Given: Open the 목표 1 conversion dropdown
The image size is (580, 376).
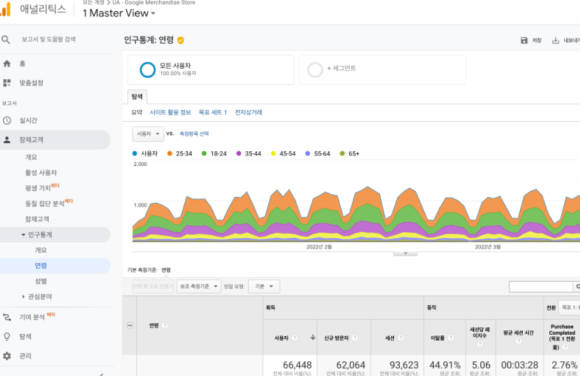Looking at the screenshot, I should pos(569,308).
